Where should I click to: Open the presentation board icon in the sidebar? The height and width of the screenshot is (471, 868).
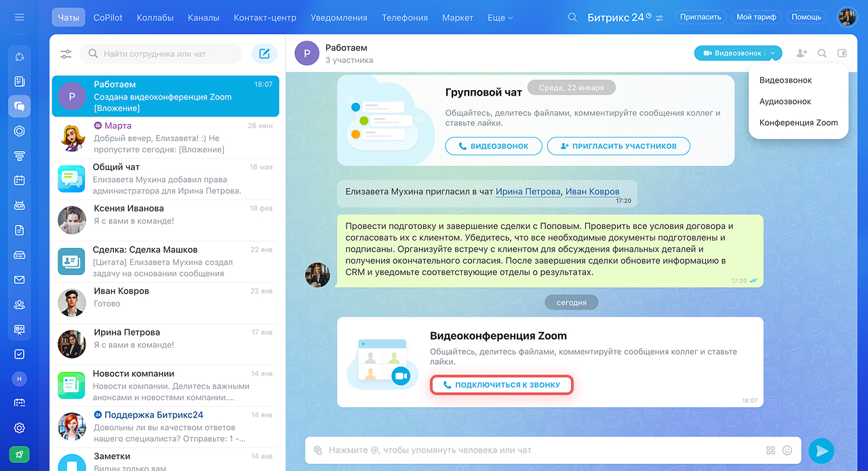click(x=19, y=329)
